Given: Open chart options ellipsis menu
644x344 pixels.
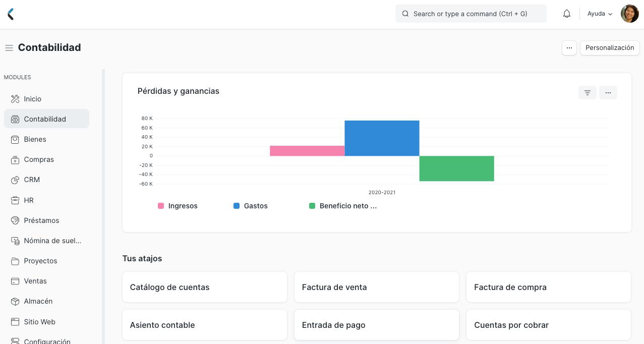Looking at the screenshot, I should click(x=608, y=92).
